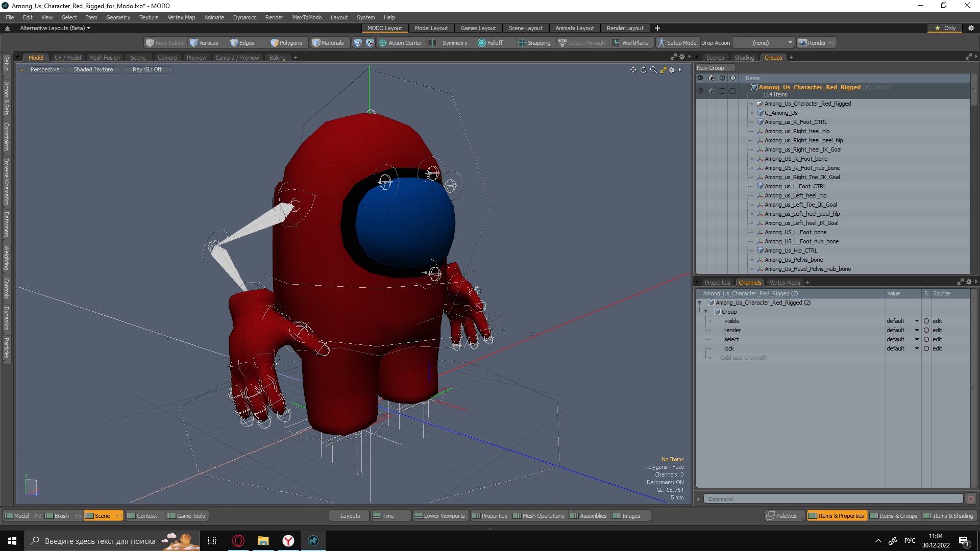Open the lock channel default dropdown
Screen dimensions: 980x551
pyautogui.click(x=902, y=348)
